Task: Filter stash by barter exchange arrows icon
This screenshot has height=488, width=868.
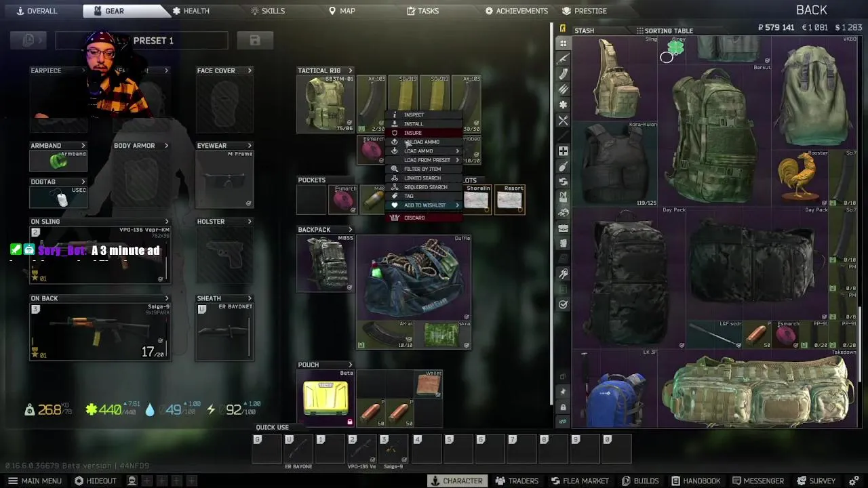Action: coord(563,182)
